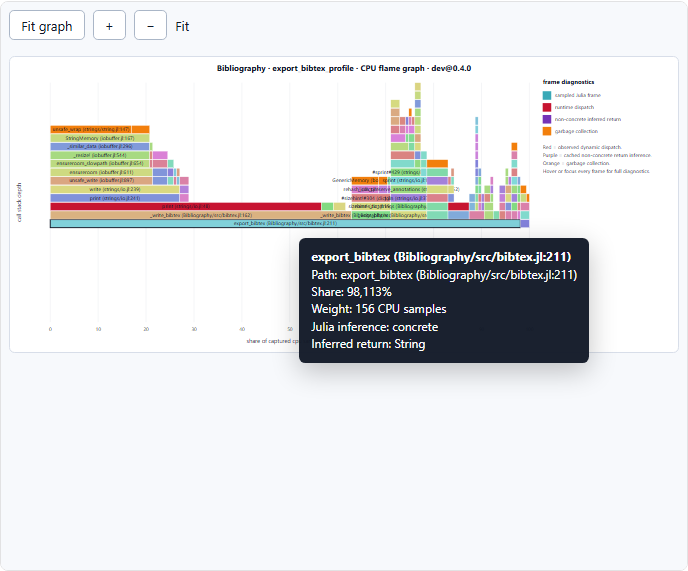The image size is (688, 571).
Task: Click the non-concrete inferred return purple swatch
Action: [x=547, y=119]
